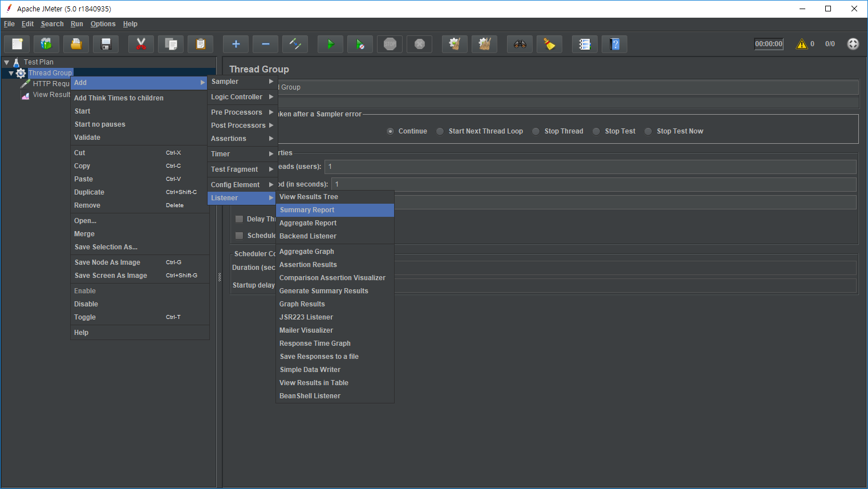Open the Templates toolbar icon
This screenshot has height=489, width=868.
pos(47,44)
